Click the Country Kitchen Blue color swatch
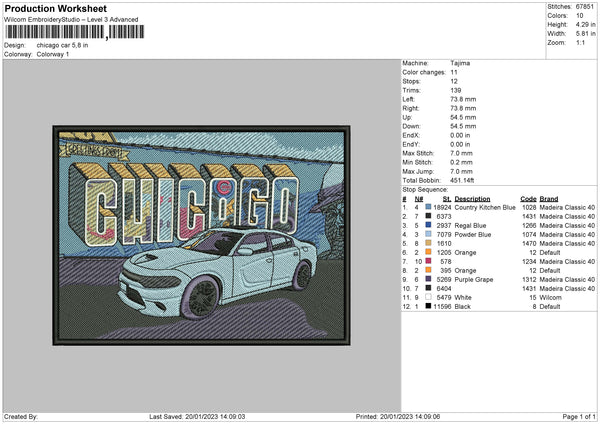 point(428,207)
